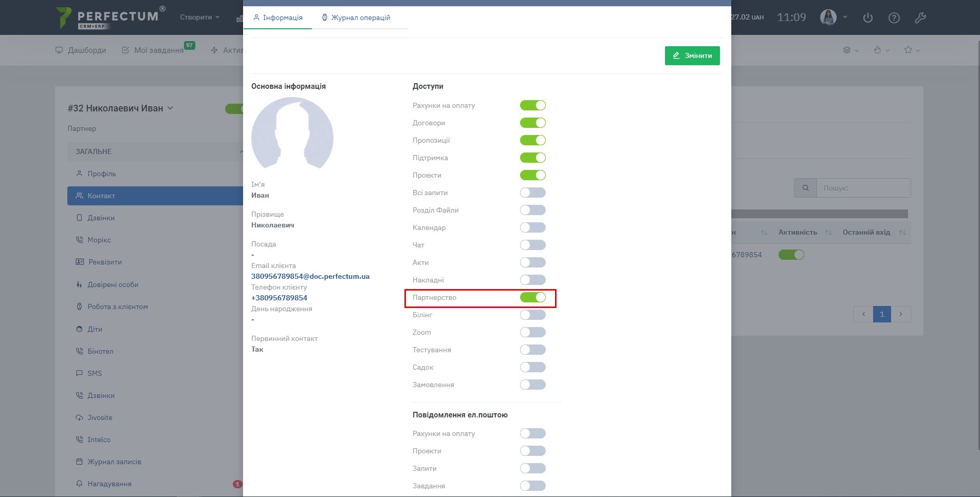Open the help question mark icon
The image size is (980, 497).
tap(894, 18)
